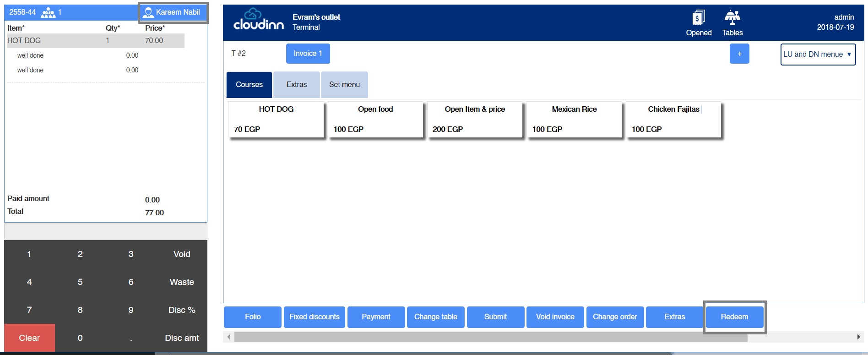This screenshot has width=868, height=355.
Task: Click the Disc amt button
Action: click(182, 338)
